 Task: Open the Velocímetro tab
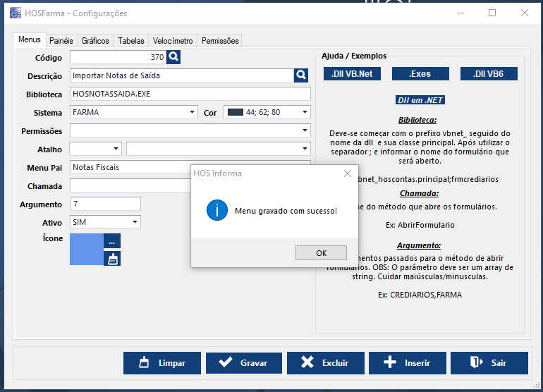click(x=172, y=41)
